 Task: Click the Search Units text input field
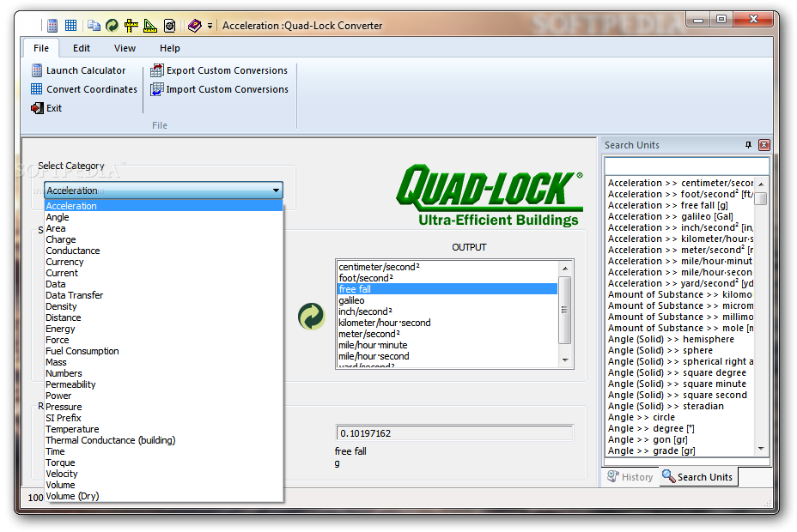686,166
